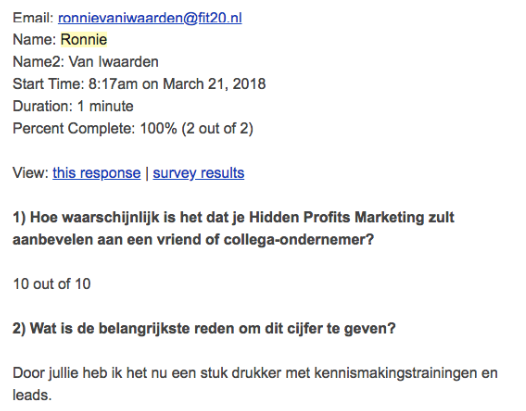Click the 'View:' label before the links

pyautogui.click(x=31, y=173)
